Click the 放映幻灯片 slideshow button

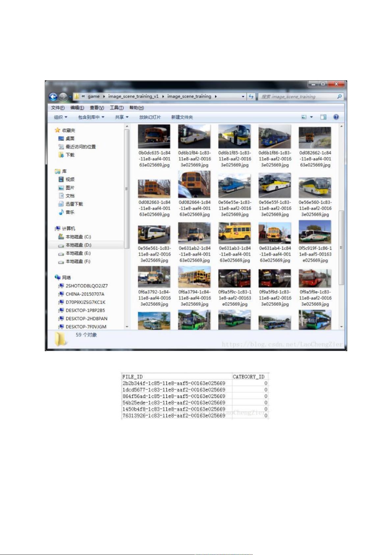coord(150,117)
